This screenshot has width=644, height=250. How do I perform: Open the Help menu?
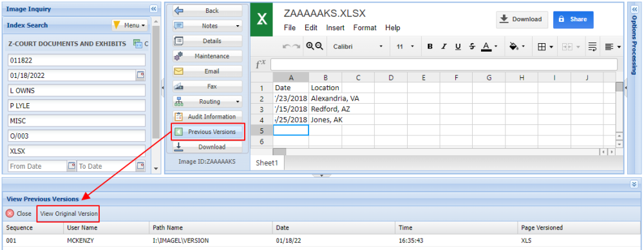point(393,28)
